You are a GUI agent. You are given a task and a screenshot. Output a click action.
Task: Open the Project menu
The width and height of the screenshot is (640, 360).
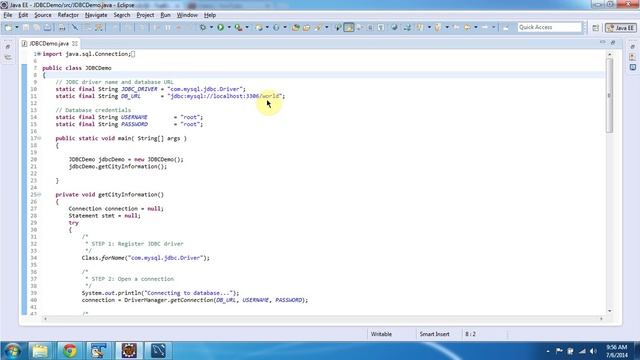pos(145,15)
